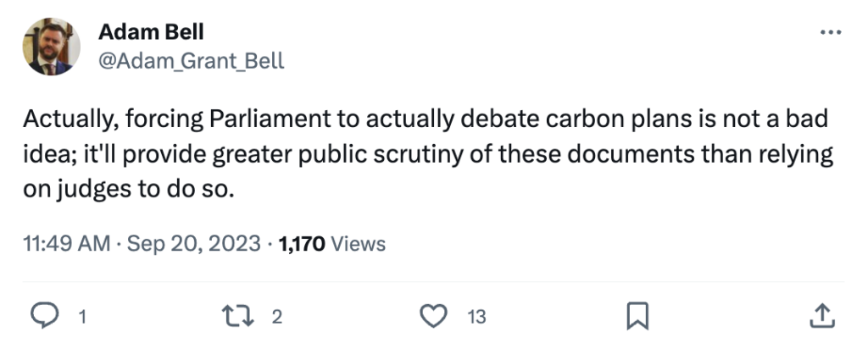Click 'on judges to do so' text
The height and width of the screenshot is (349, 868).
coord(127,190)
